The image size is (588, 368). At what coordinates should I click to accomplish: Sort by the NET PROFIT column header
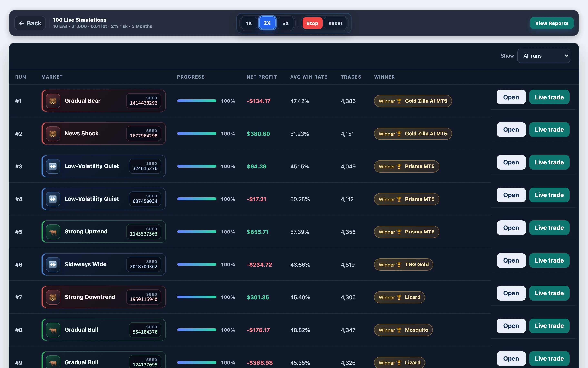[262, 77]
